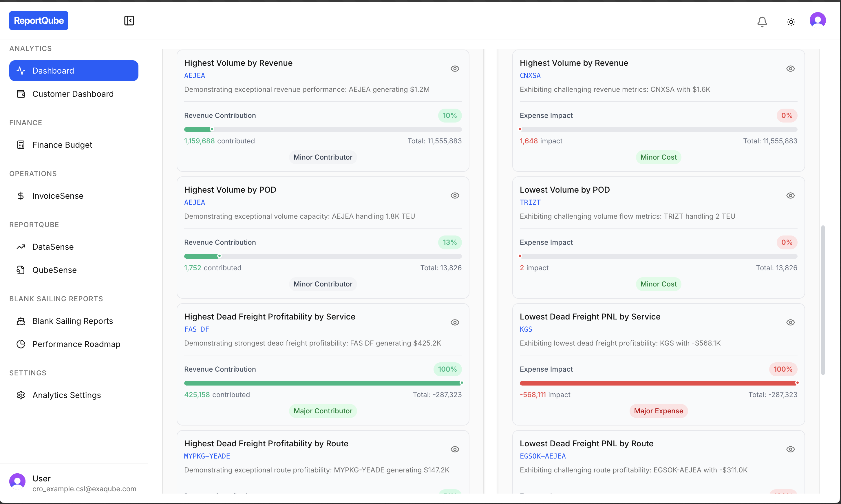Click the EGSOK-AEJEA route link

(542, 456)
